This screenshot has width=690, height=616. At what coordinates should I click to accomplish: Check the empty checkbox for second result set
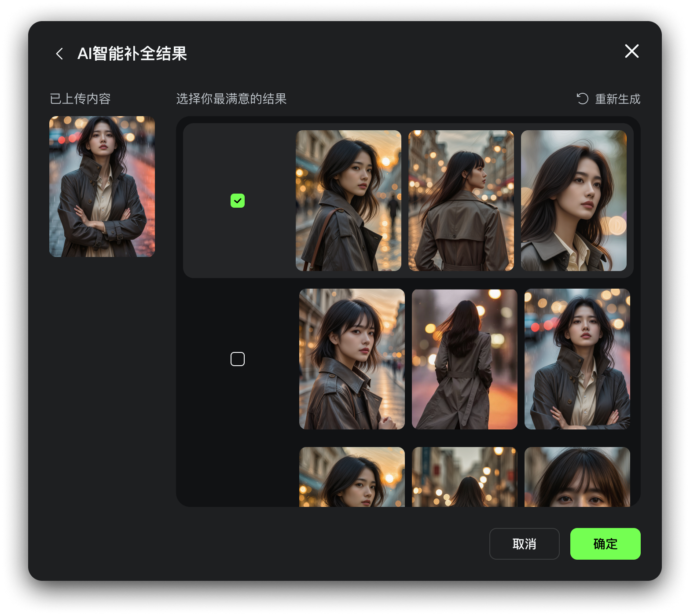click(238, 359)
